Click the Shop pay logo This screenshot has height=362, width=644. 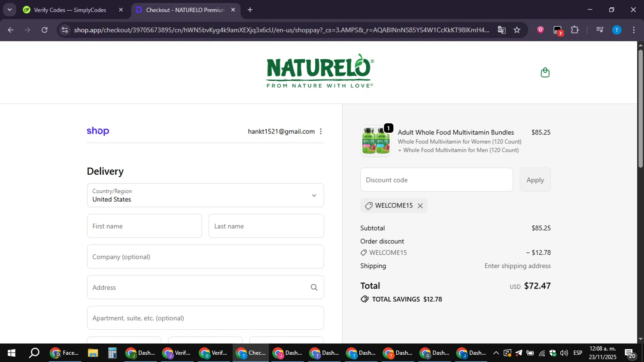coord(98,131)
